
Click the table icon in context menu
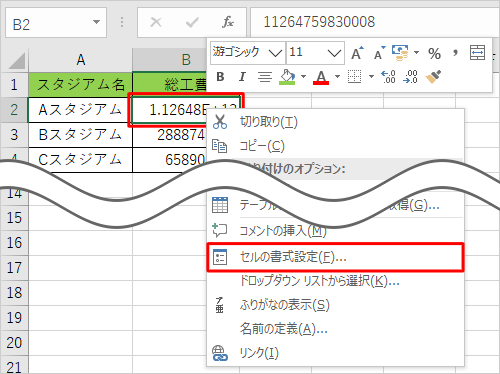(220, 205)
